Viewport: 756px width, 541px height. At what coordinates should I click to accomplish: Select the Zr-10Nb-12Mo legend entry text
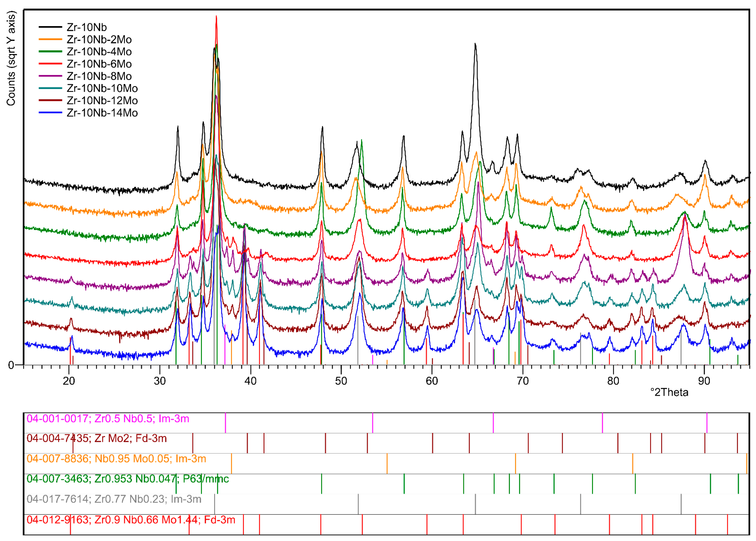(102, 101)
